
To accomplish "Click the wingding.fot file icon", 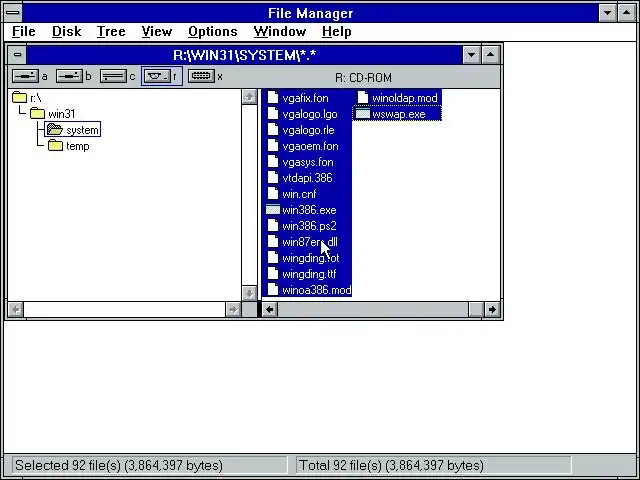I will (273, 258).
